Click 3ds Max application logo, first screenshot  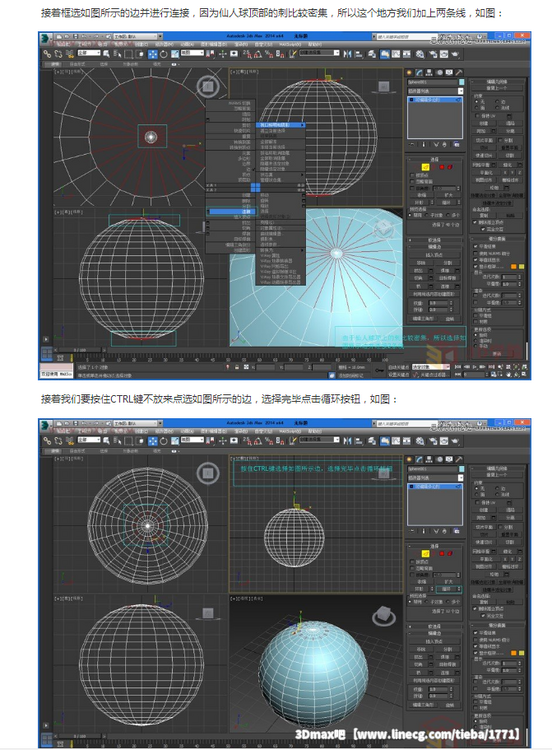coord(46,37)
